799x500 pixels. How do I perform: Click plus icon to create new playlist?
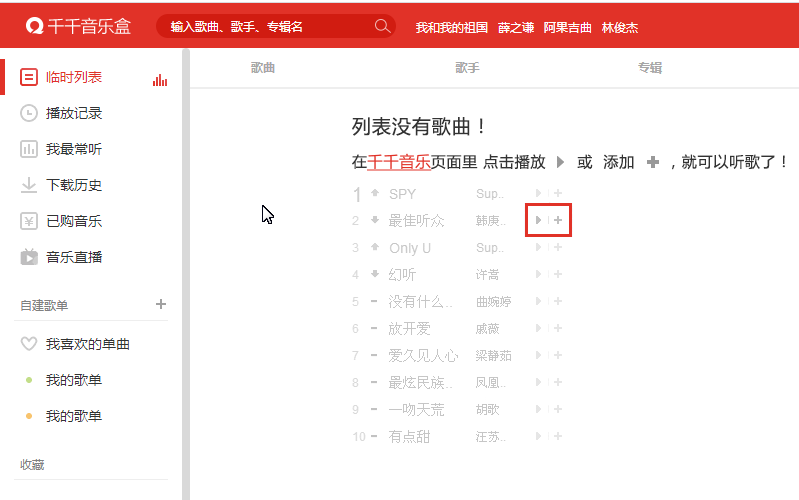[x=161, y=304]
